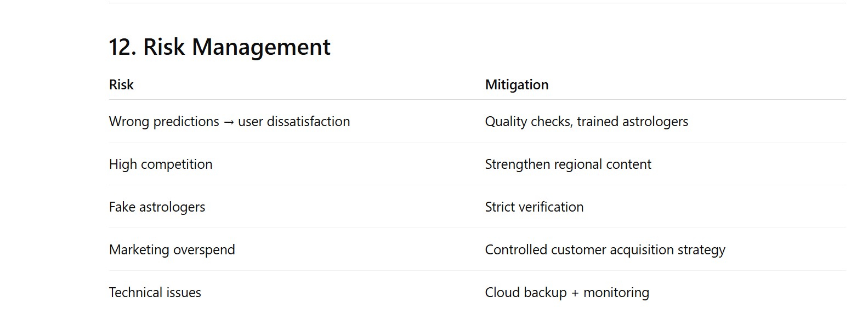The height and width of the screenshot is (336, 868).
Task: Select the 'Quality checks, trained astrologers' cell
Action: 586,122
